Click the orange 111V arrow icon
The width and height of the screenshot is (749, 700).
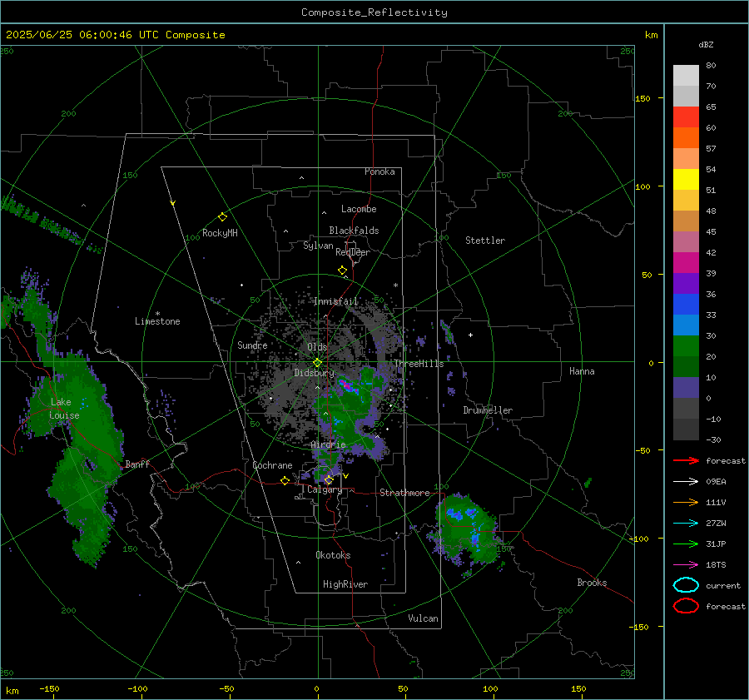point(686,502)
